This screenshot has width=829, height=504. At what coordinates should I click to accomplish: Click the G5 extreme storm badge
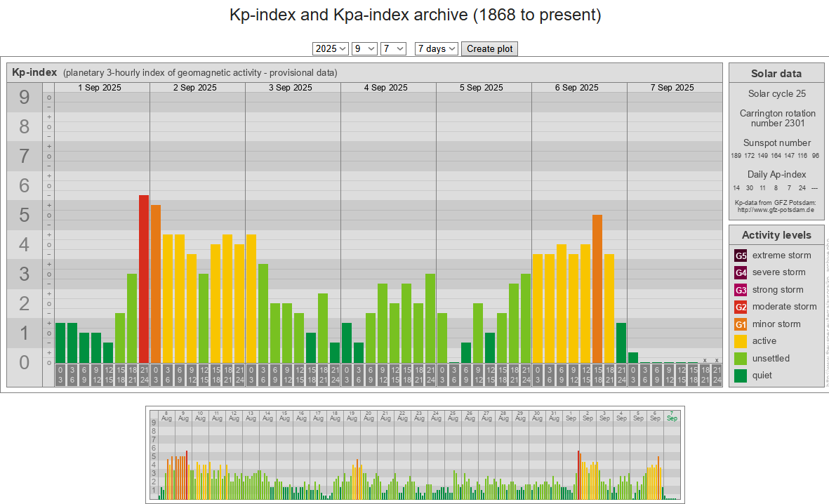pos(741,256)
